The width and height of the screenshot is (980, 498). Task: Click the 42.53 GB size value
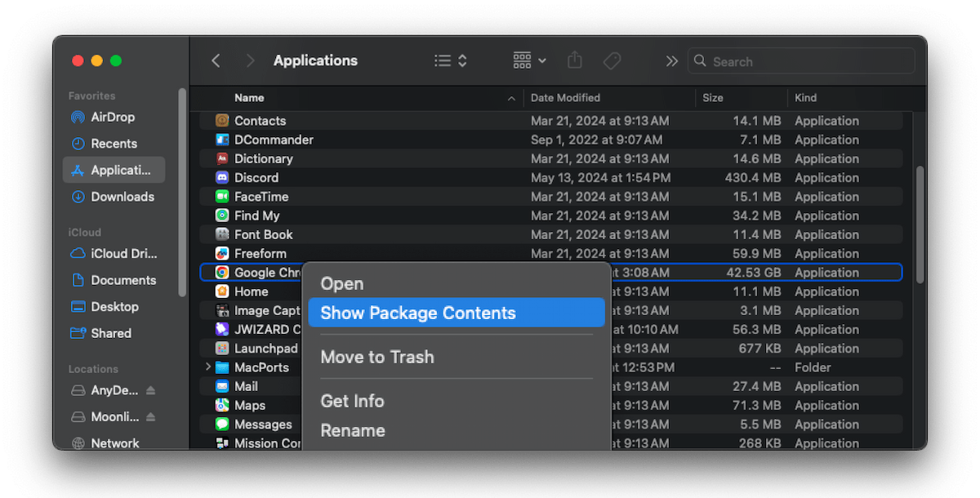click(753, 273)
